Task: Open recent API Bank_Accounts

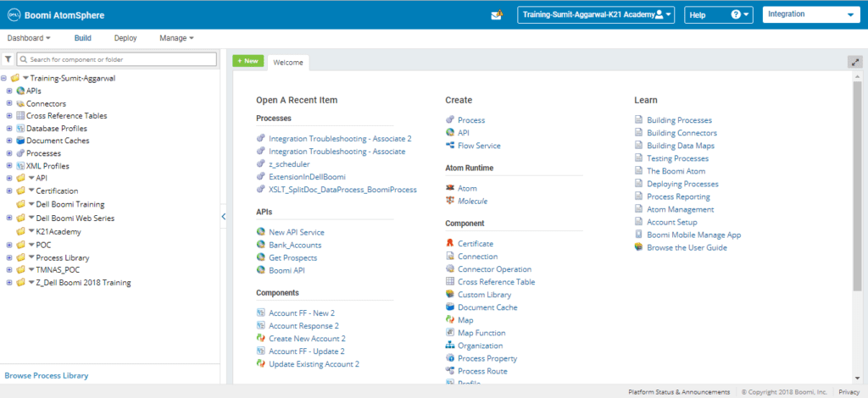Action: (295, 245)
